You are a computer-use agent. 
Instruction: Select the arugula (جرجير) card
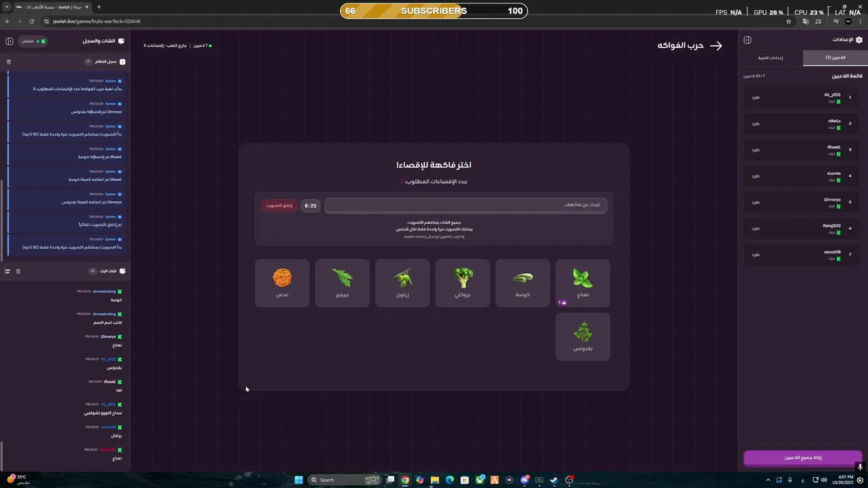342,283
